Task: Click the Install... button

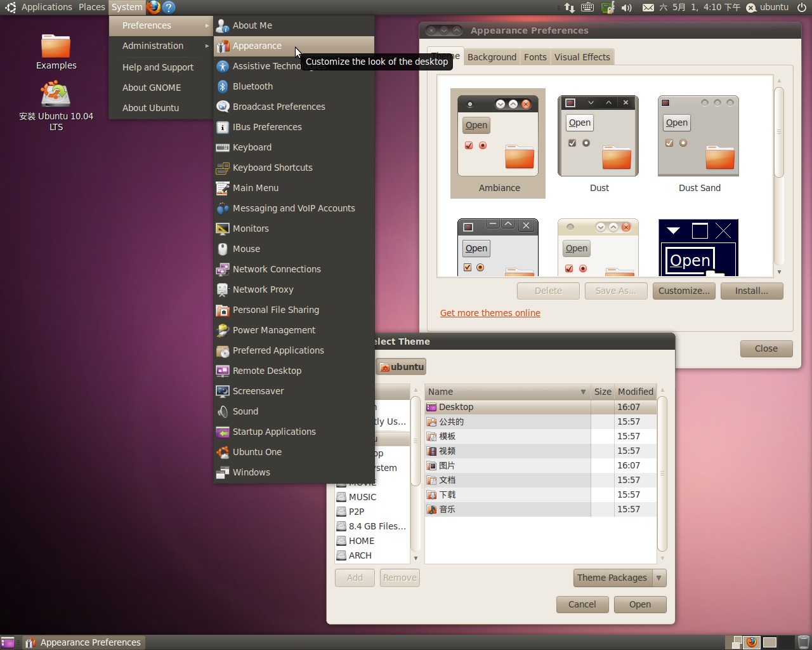Action: [752, 291]
